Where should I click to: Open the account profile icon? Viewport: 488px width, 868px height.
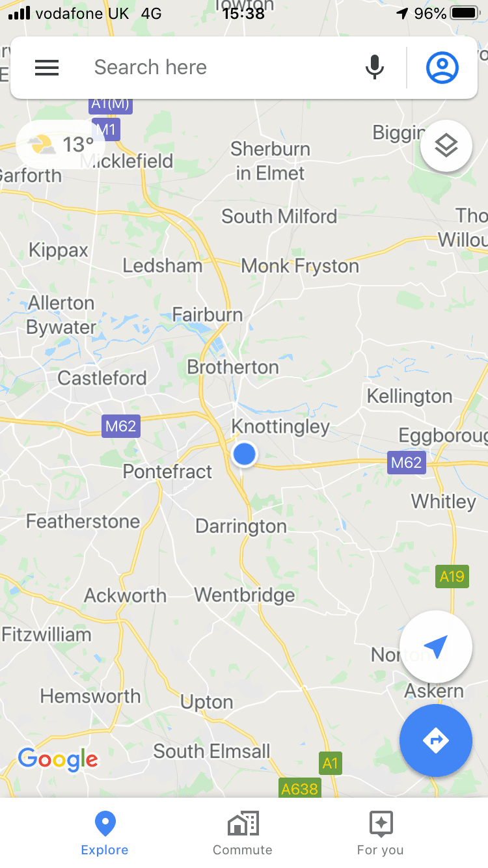coord(442,68)
